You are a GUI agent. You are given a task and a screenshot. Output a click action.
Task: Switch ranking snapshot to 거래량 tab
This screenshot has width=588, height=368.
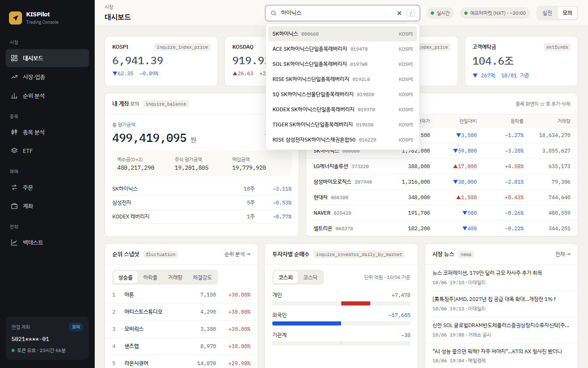(x=175, y=277)
